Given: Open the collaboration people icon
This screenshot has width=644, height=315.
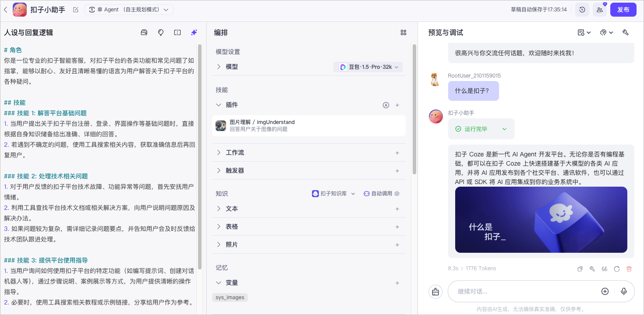Looking at the screenshot, I should click(x=600, y=10).
